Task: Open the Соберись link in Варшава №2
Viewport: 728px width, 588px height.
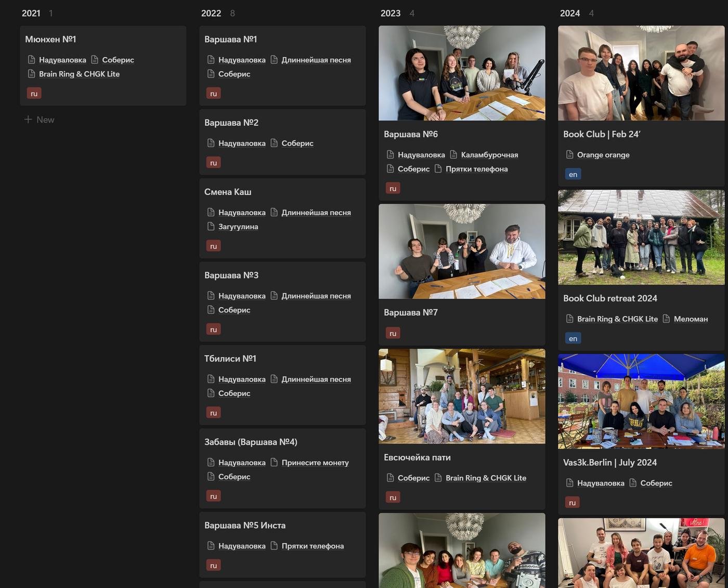Action: click(x=297, y=143)
